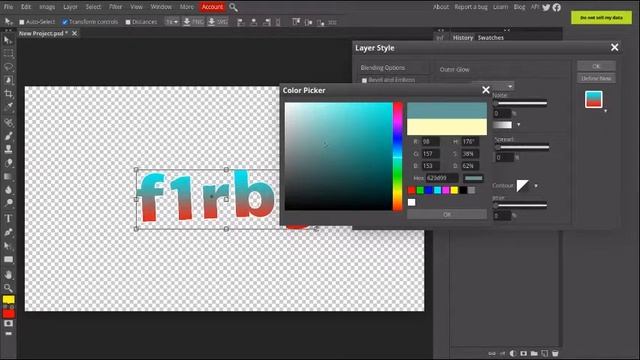Open the style preset dropdown arrow

[605, 111]
